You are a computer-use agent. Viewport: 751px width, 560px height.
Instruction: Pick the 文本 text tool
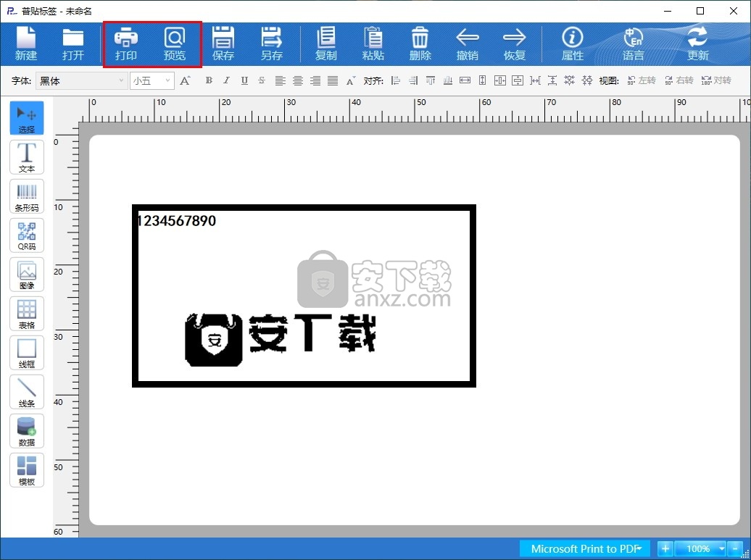point(27,157)
